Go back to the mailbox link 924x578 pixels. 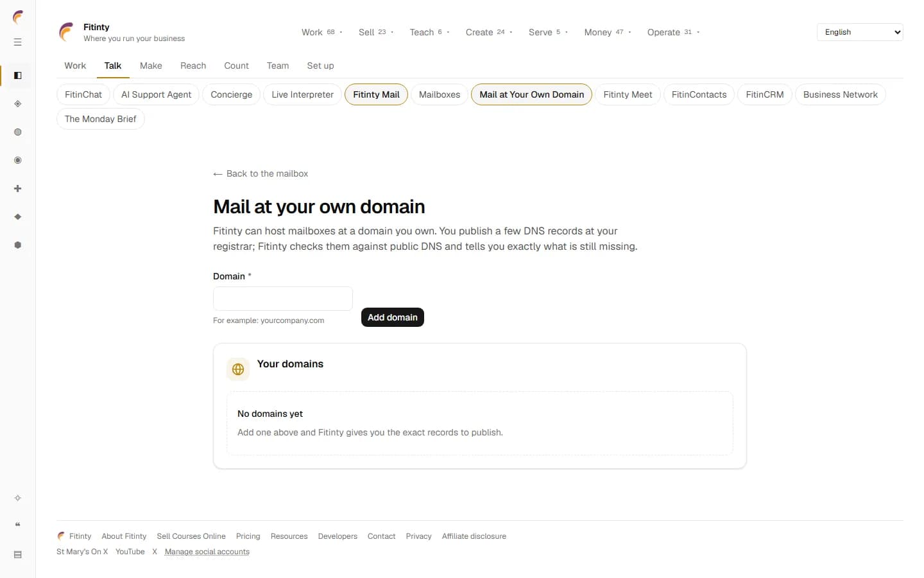click(261, 173)
